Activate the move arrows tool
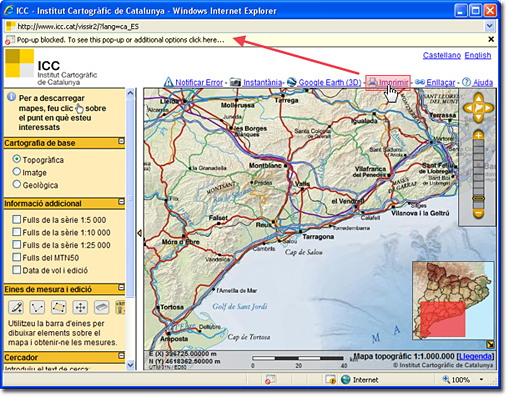 click(x=80, y=307)
